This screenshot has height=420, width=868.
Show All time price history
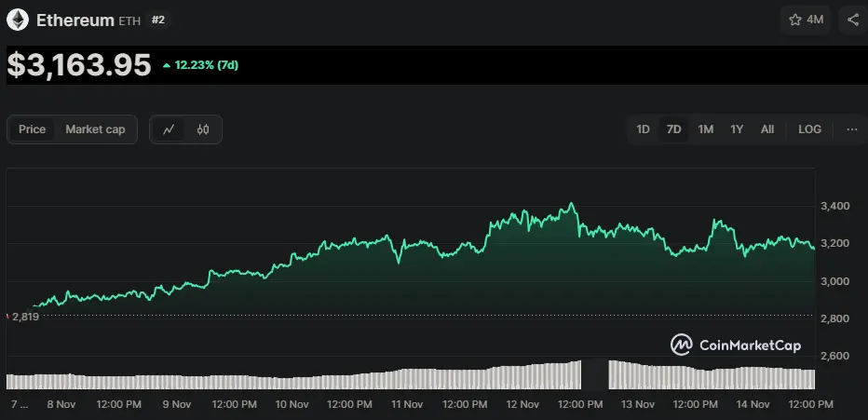click(766, 129)
